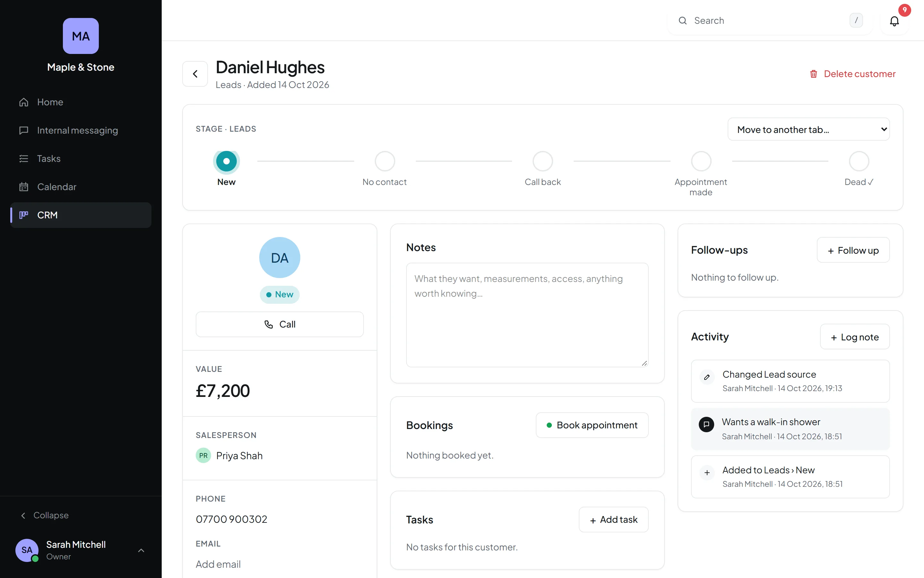Select the Call back stage circle
This screenshot has width=924, height=578.
(543, 161)
